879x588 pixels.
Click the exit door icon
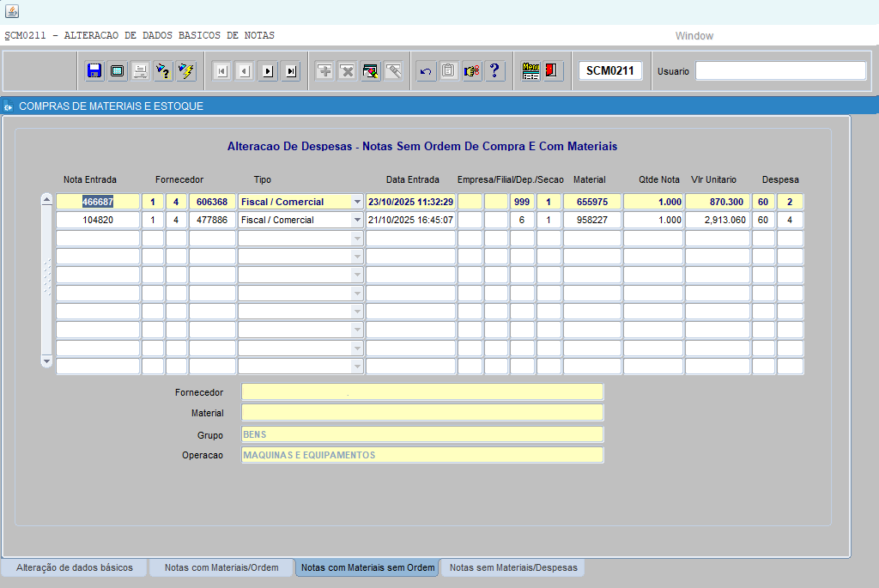553,71
